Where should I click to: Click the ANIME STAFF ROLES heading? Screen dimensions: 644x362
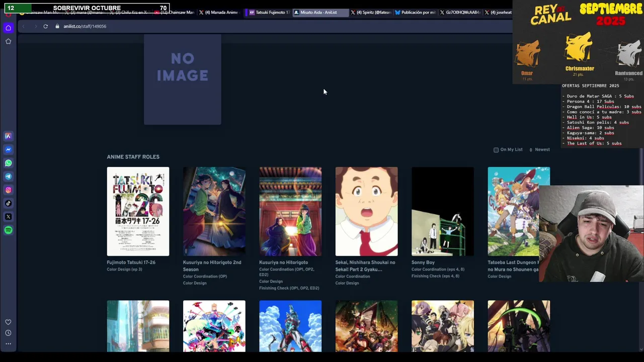pos(133,157)
